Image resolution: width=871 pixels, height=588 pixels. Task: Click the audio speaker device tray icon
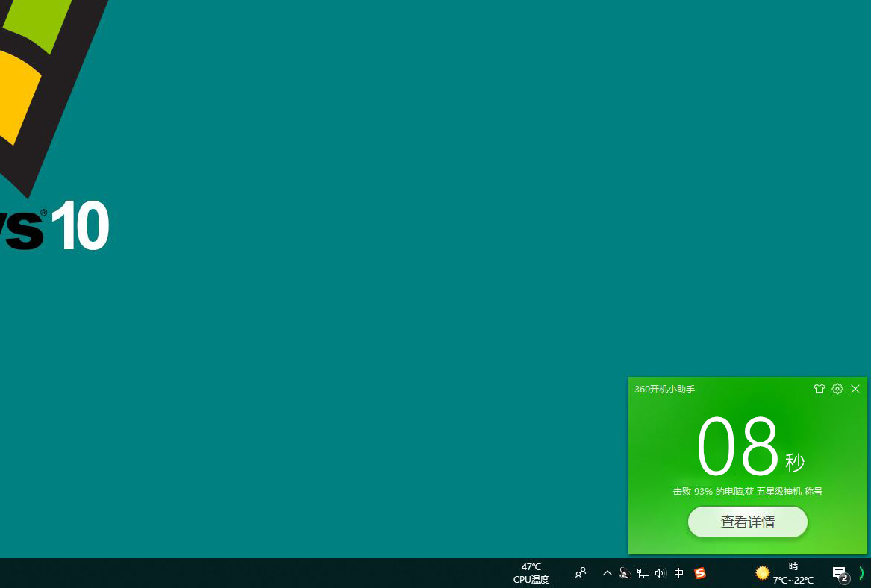(x=625, y=573)
